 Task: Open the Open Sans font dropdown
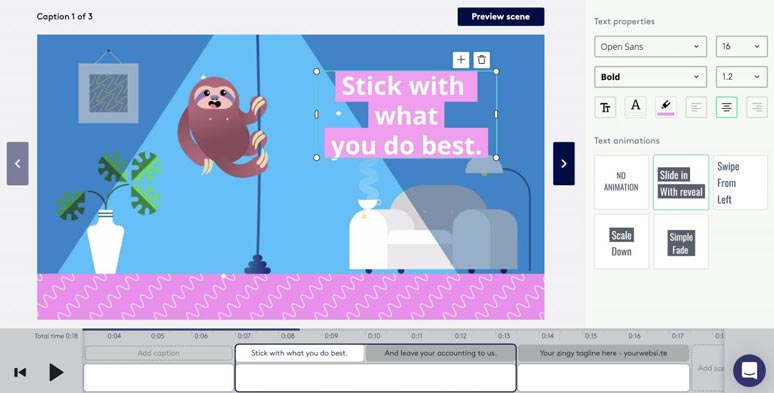(x=650, y=46)
